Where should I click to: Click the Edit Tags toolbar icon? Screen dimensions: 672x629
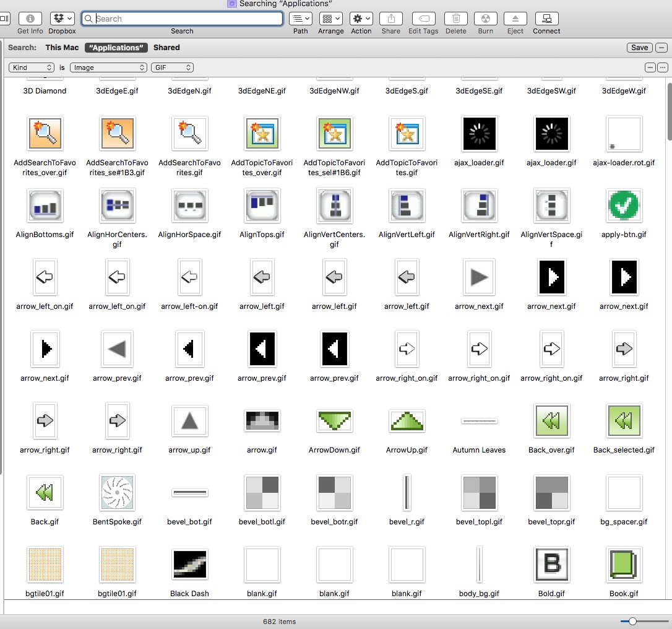pyautogui.click(x=423, y=19)
